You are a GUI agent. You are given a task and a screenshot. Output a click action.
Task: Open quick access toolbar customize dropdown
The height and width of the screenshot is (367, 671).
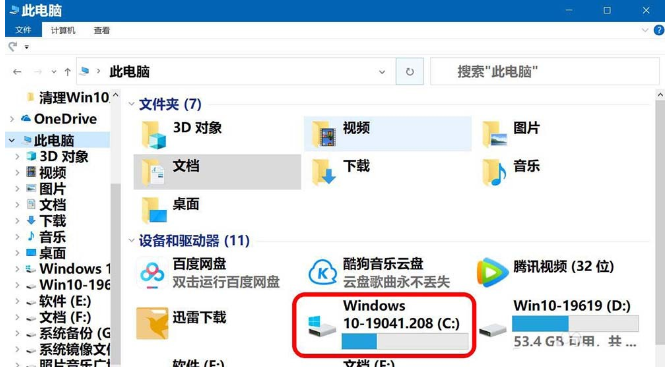click(x=27, y=47)
